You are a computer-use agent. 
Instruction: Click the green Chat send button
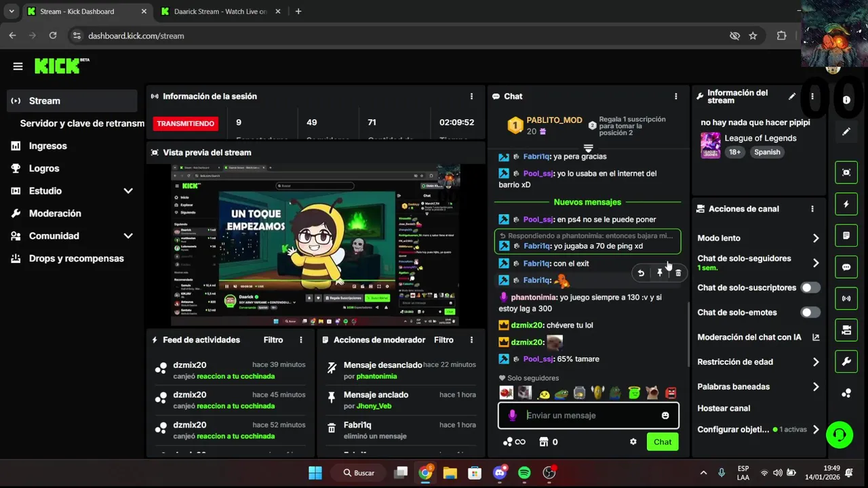(663, 442)
